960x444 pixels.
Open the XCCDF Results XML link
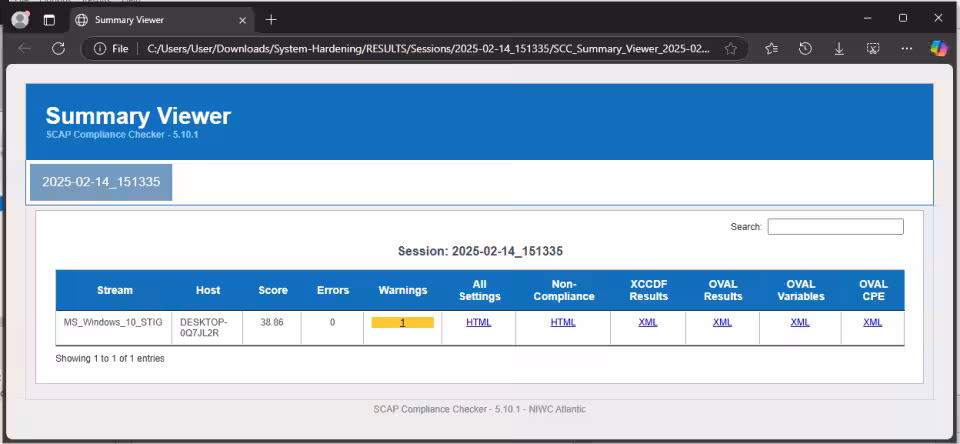coord(648,322)
